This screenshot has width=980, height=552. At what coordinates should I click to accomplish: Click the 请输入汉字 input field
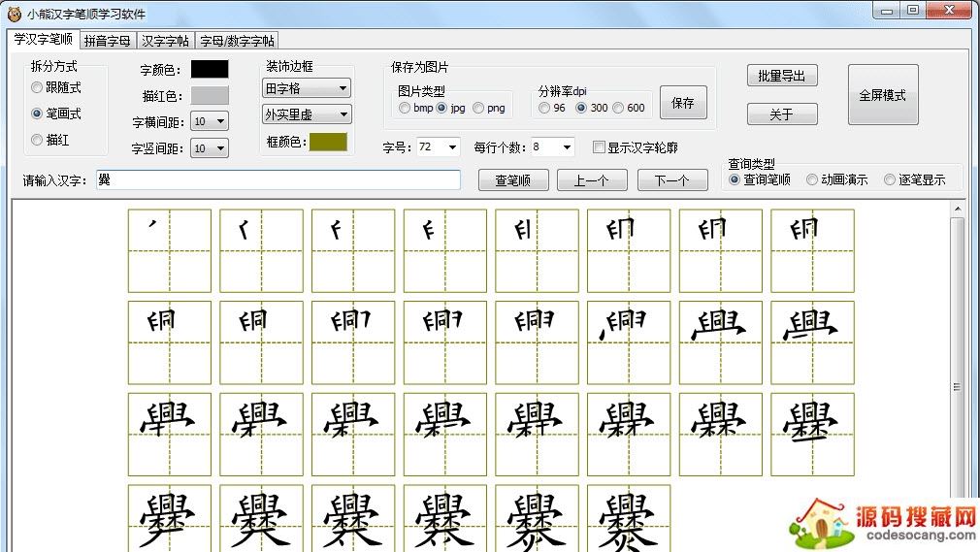[x=278, y=180]
